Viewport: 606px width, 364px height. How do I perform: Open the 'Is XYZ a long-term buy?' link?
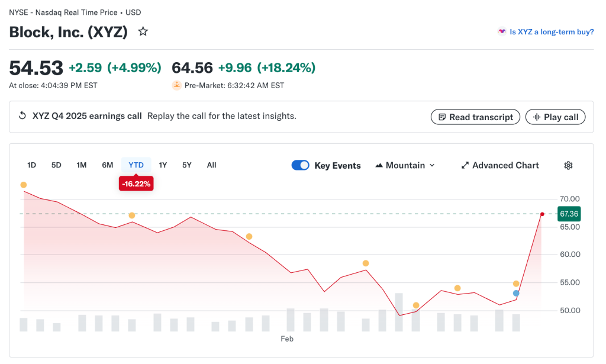552,32
